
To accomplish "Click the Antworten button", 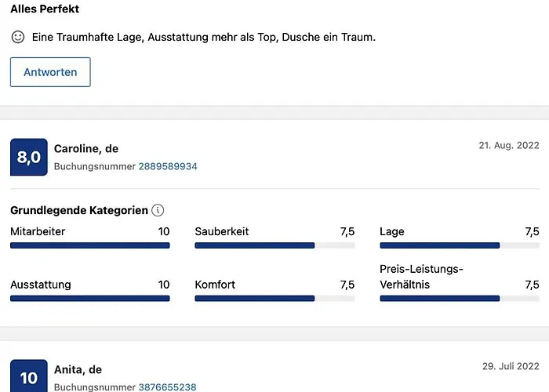I will (x=50, y=72).
